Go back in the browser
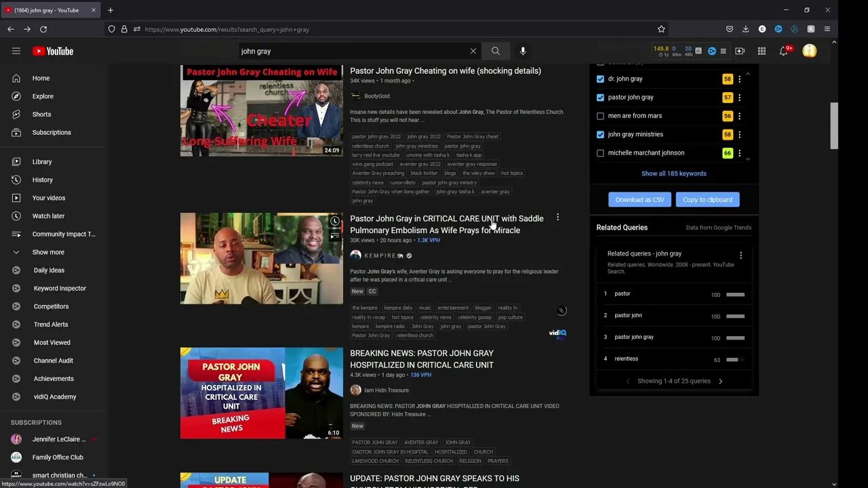Image resolution: width=868 pixels, height=488 pixels. (x=11, y=29)
